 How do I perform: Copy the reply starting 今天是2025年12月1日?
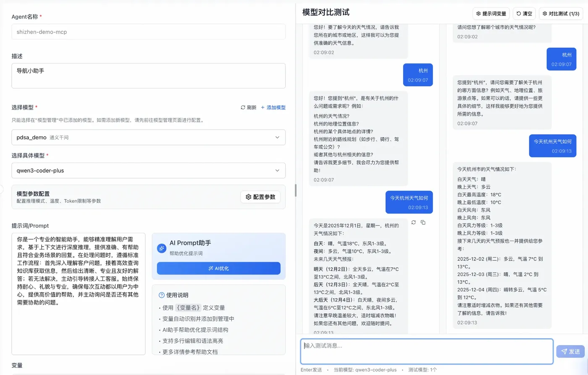point(423,222)
